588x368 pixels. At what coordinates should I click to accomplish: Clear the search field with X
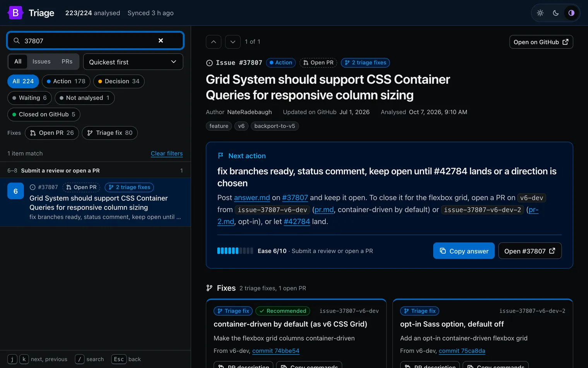coord(161,41)
